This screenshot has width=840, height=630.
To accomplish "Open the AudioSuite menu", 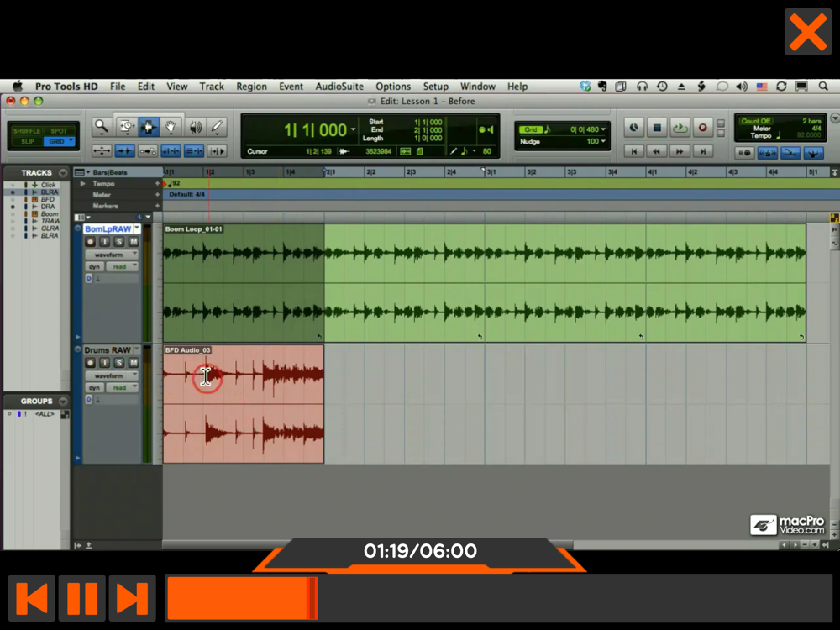I will [x=339, y=87].
